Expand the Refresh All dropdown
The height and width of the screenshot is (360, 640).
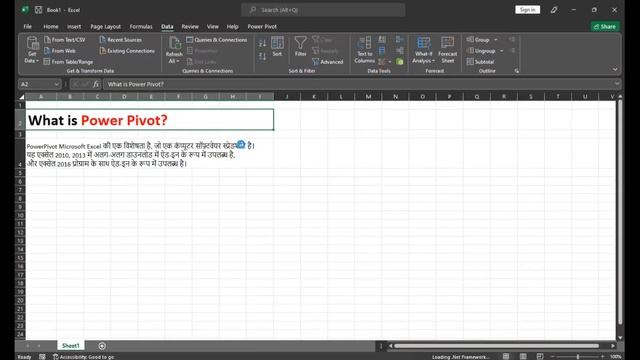pyautogui.click(x=174, y=61)
